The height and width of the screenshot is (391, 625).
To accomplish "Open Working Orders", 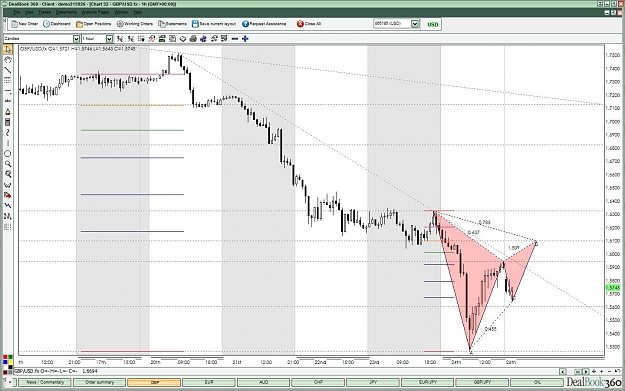I will coord(135,24).
